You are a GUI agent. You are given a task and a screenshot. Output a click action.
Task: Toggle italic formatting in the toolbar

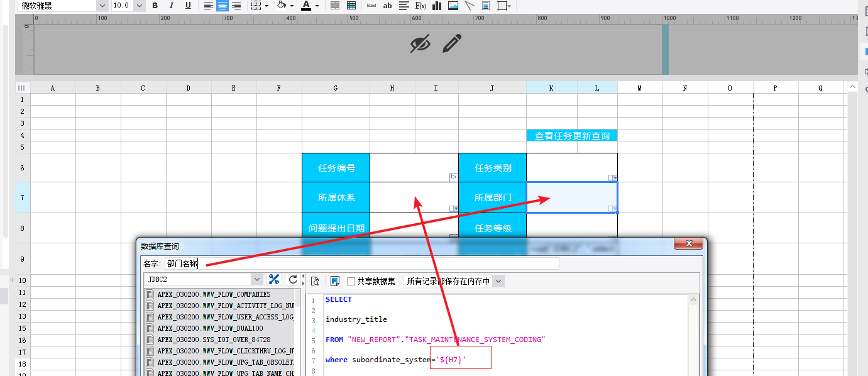point(172,6)
